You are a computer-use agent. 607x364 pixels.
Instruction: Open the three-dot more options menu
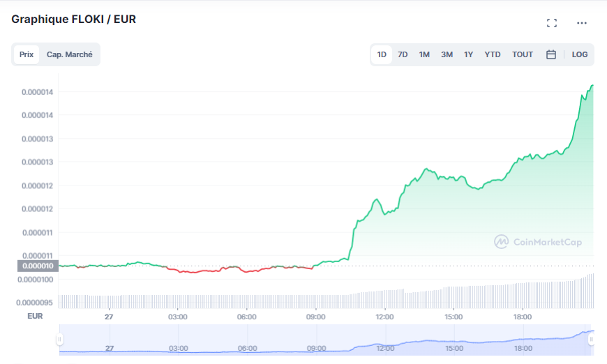[581, 23]
